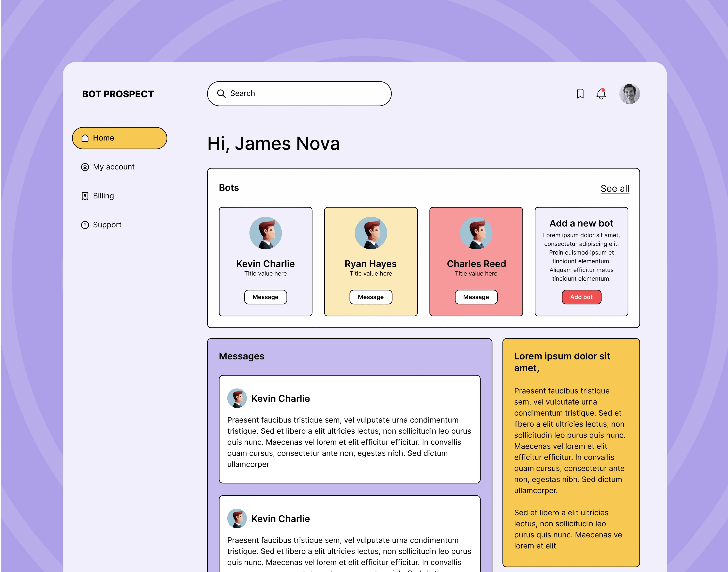Select Kevin Charlie's bot card avatar
728x572 pixels.
click(x=266, y=233)
